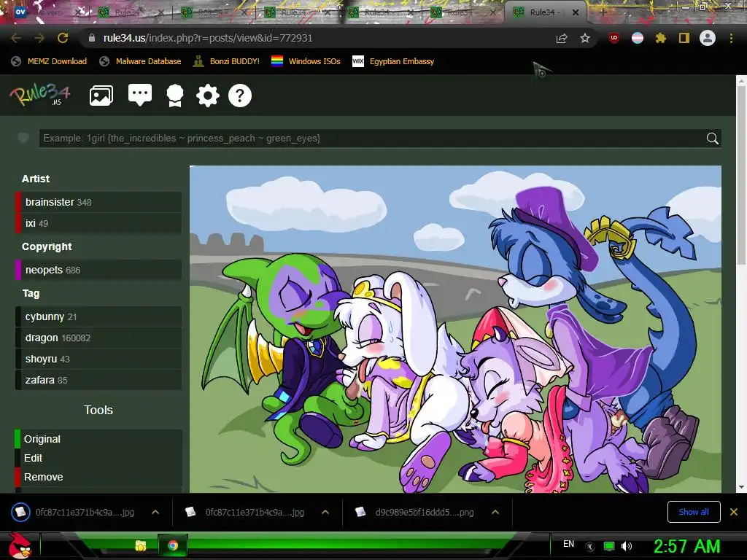The width and height of the screenshot is (747, 560).
Task: Open the volume speaker tray icon
Action: click(x=627, y=546)
